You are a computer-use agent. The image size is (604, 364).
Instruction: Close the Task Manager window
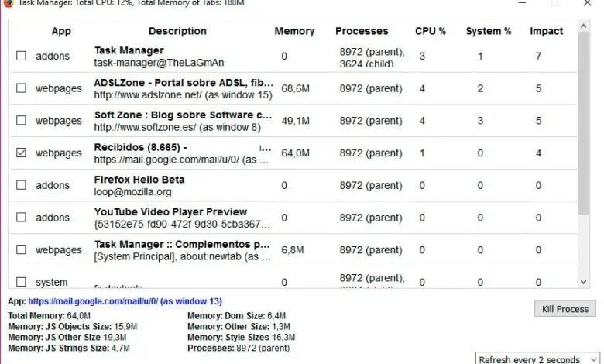pyautogui.click(x=586, y=3)
